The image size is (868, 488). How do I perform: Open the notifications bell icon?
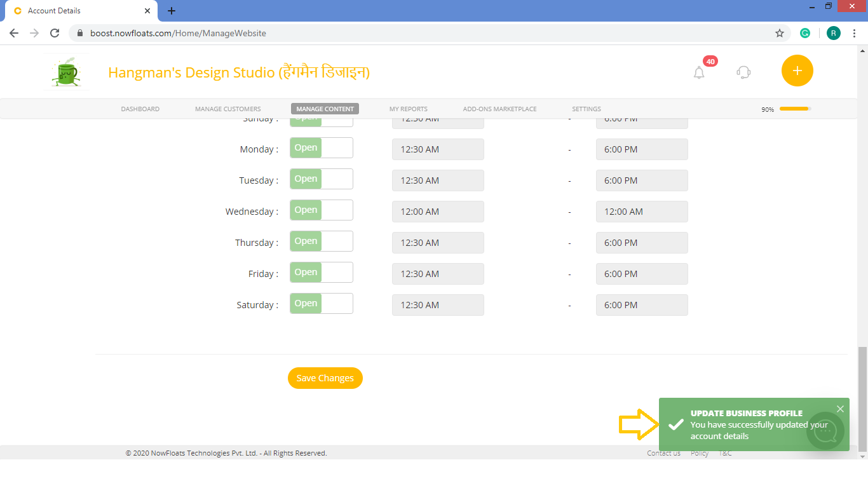click(699, 72)
